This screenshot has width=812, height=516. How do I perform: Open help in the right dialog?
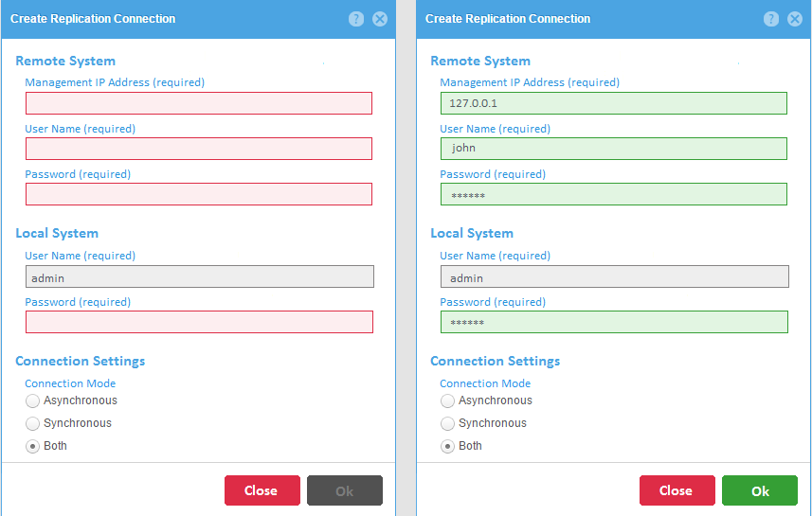pos(770,19)
